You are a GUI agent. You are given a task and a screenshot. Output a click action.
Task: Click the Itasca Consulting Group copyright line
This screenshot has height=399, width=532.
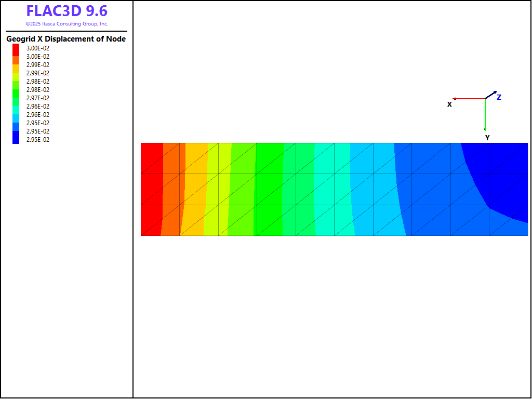pos(66,24)
